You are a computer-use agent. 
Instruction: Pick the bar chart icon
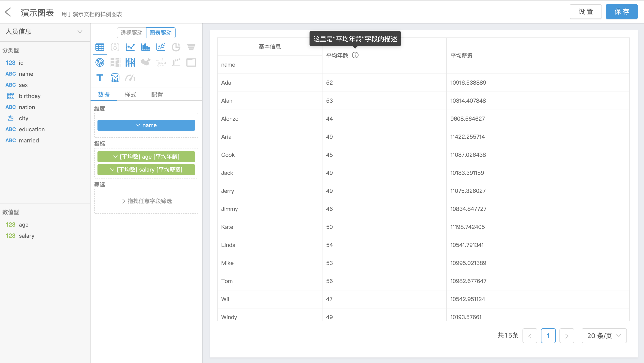pyautogui.click(x=145, y=47)
